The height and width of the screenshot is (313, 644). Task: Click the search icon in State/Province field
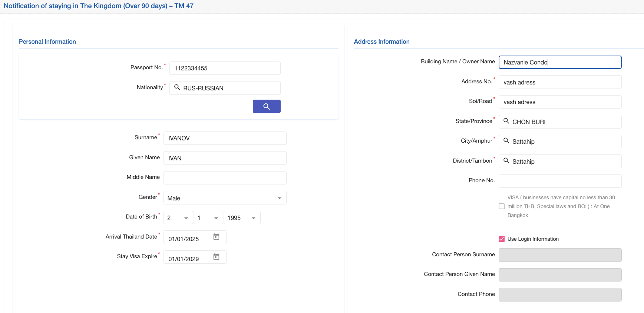coord(506,121)
